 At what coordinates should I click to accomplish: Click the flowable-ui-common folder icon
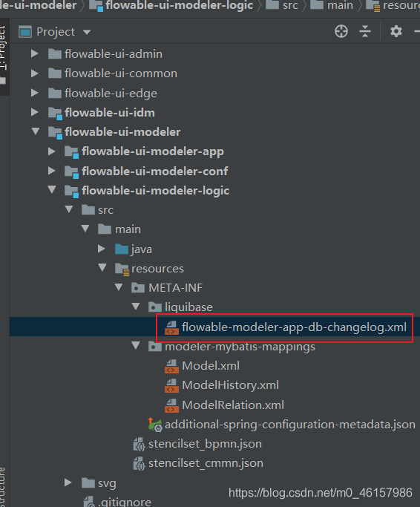click(x=55, y=73)
